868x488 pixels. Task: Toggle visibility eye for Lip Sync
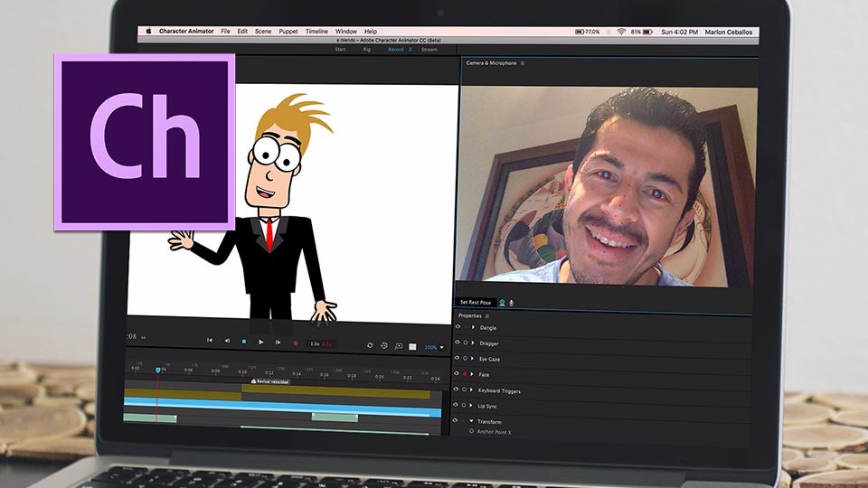coord(456,405)
